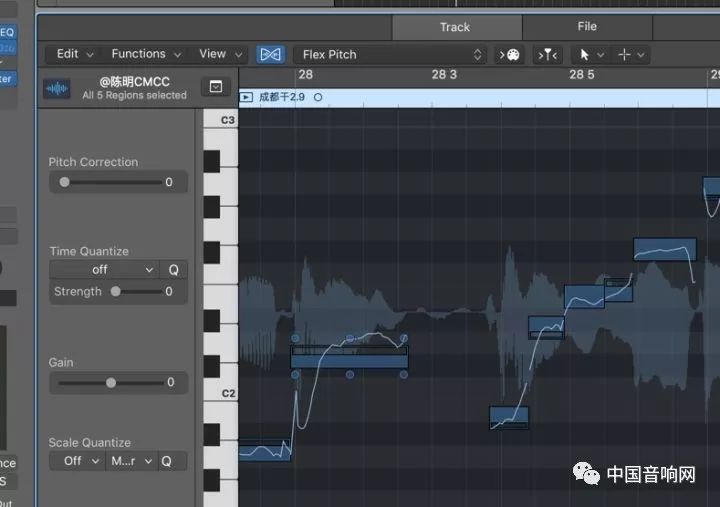Select the crosshair secondary tool
Screen dimensions: 720x507
click(624, 55)
